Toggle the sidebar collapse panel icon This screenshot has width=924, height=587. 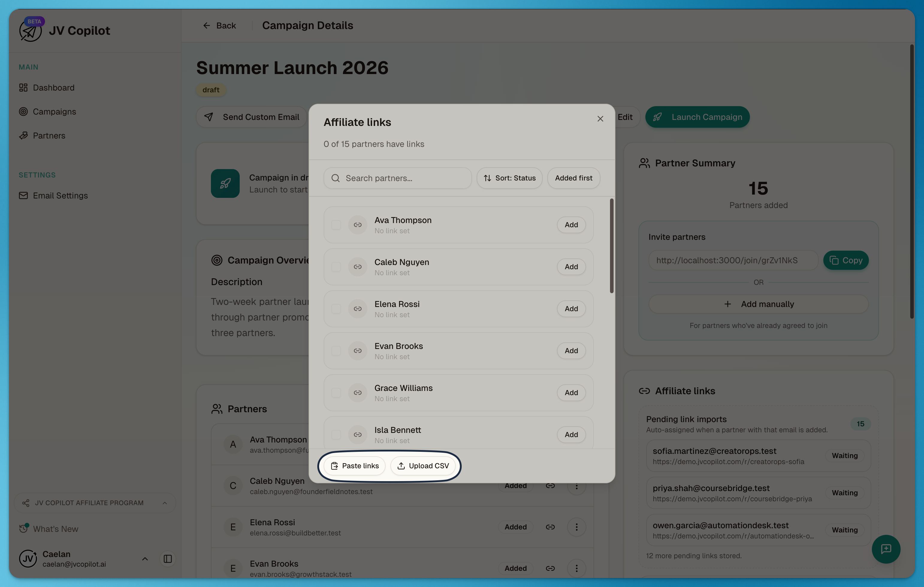(168, 559)
